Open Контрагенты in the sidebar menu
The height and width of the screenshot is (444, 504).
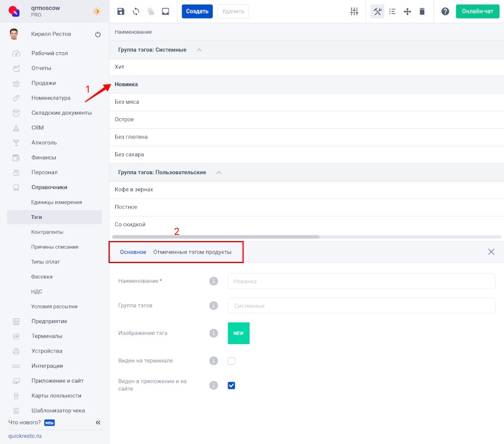pyautogui.click(x=47, y=232)
